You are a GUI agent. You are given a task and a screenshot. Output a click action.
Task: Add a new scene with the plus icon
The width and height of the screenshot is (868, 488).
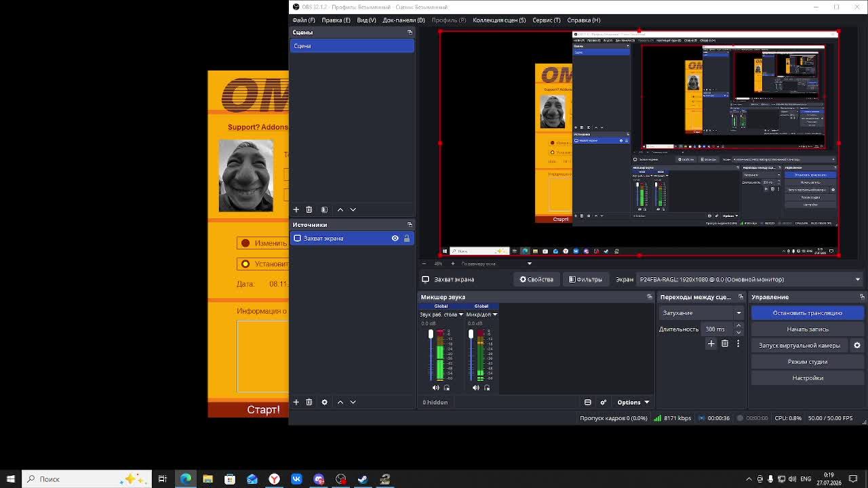[296, 209]
